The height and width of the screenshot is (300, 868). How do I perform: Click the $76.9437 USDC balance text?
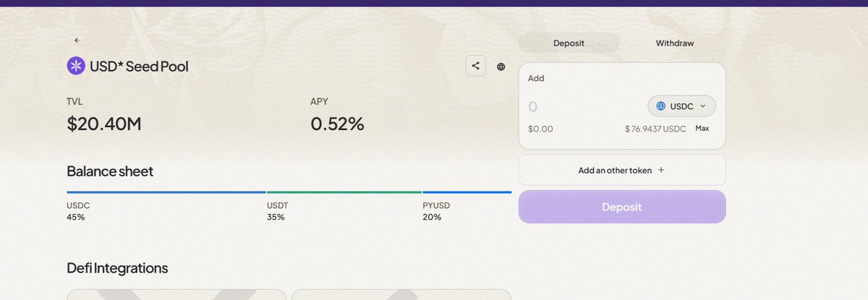655,129
